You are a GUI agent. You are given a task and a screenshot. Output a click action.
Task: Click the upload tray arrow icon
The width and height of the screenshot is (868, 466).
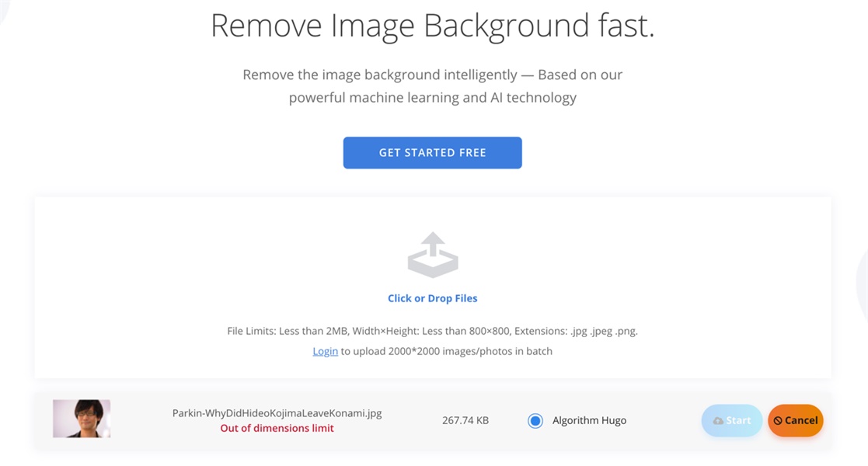(x=433, y=255)
